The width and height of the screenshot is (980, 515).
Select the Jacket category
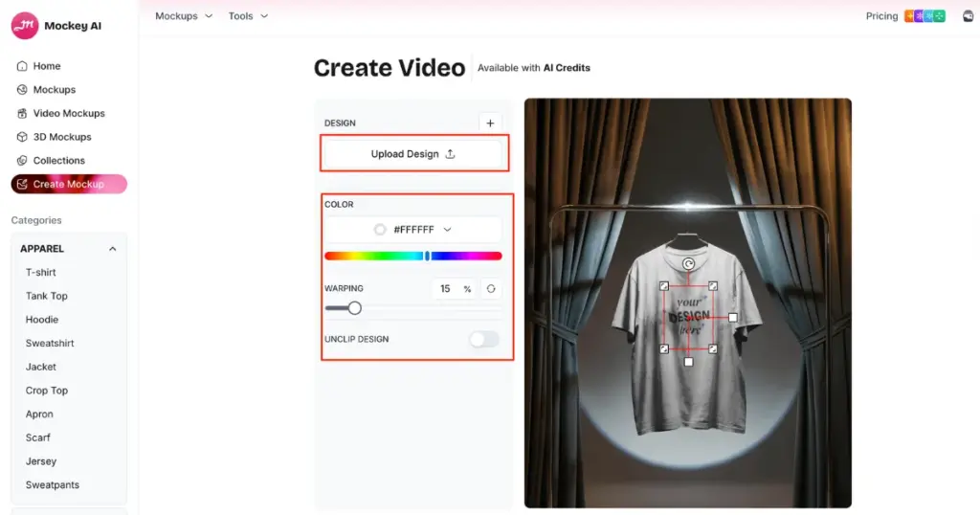40,367
